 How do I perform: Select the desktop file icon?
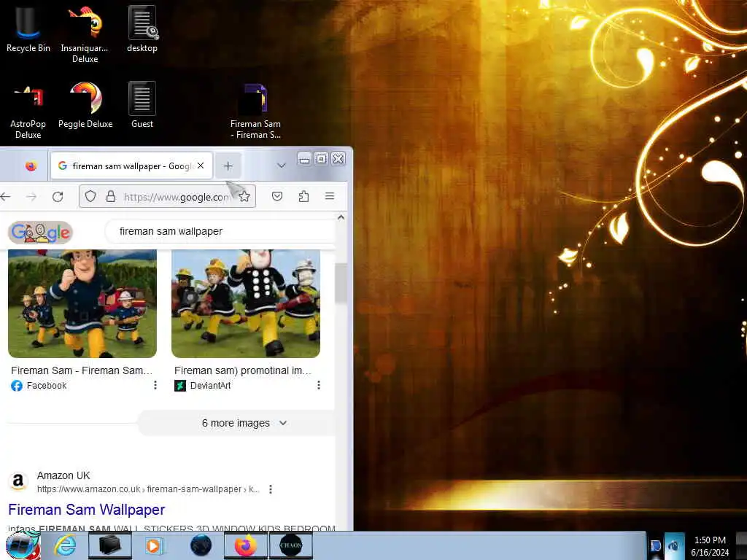tap(142, 28)
